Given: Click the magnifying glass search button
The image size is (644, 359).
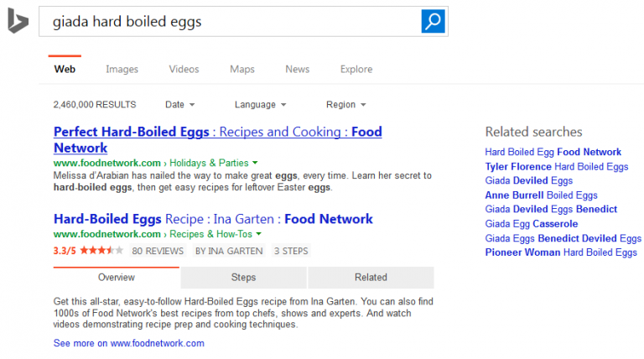Looking at the screenshot, I should (433, 22).
